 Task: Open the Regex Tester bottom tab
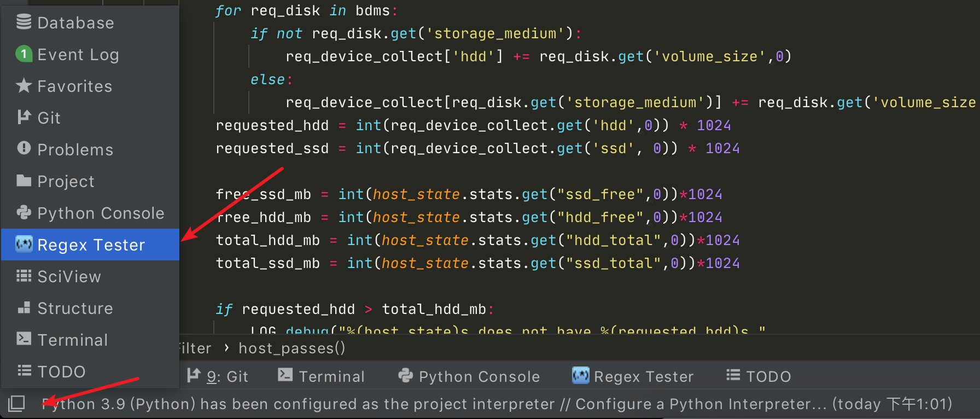(x=633, y=376)
